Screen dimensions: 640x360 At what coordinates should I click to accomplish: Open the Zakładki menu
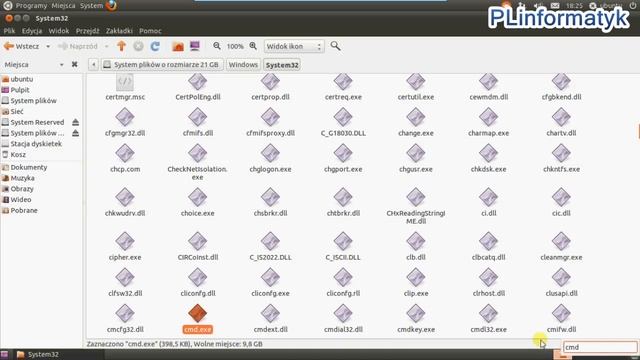pyautogui.click(x=119, y=31)
